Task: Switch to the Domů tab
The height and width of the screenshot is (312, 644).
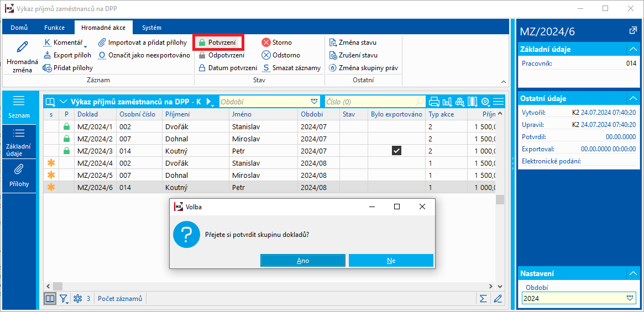Action: 19,28
